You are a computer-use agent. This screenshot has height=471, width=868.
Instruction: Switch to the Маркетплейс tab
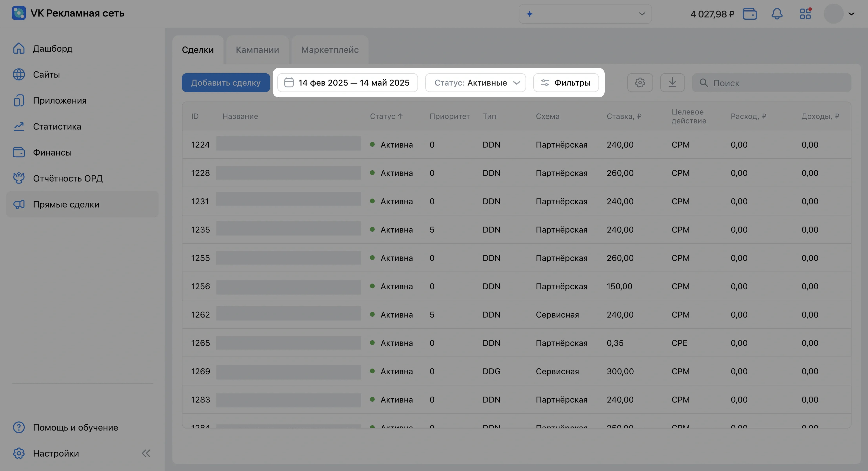tap(330, 50)
